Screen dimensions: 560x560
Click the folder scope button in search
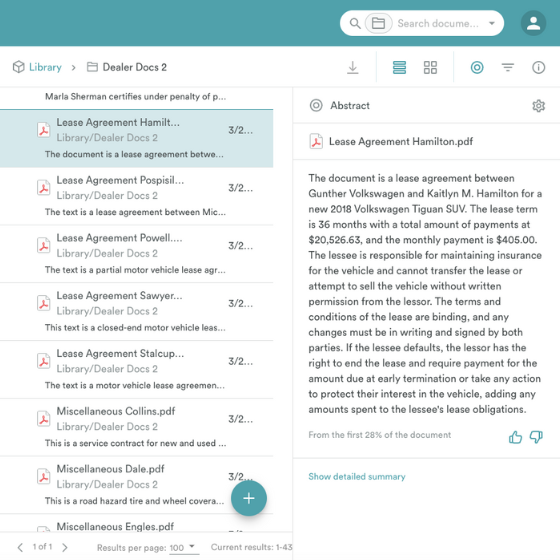click(x=378, y=23)
